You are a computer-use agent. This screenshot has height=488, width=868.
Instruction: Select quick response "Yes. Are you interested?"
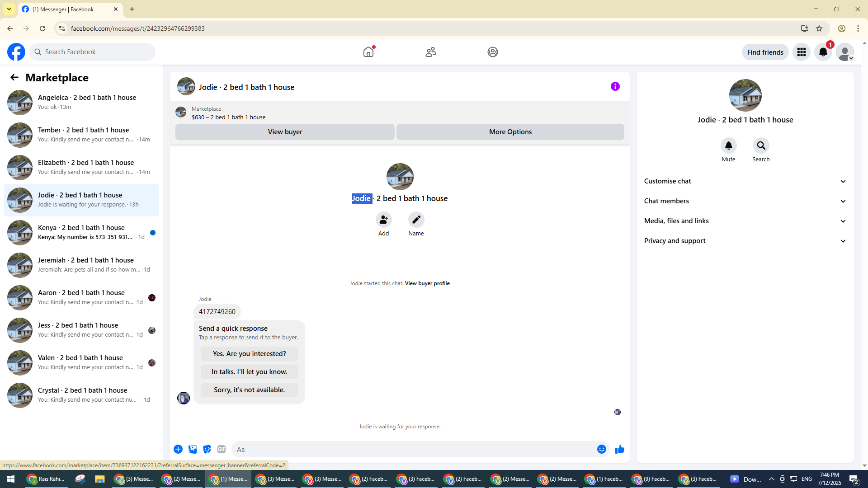(249, 354)
